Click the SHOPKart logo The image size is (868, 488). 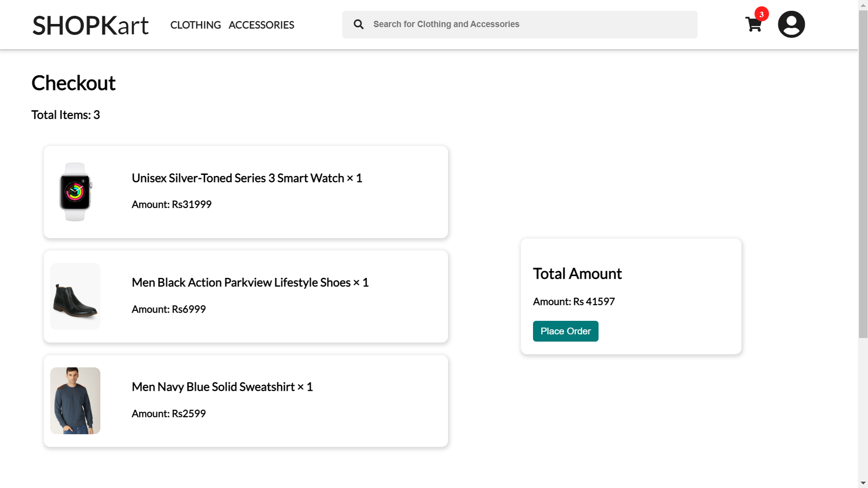coord(90,25)
